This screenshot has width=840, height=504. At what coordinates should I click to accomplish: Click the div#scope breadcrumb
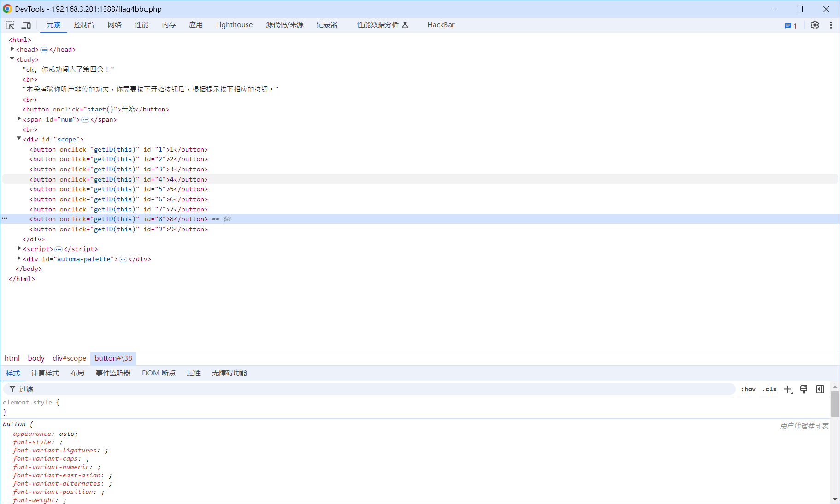pos(70,358)
